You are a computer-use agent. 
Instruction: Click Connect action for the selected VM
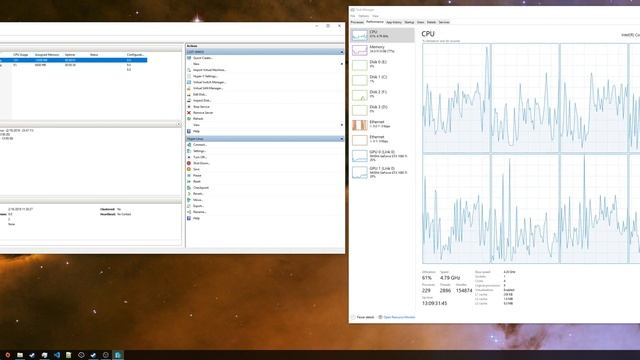pos(200,145)
